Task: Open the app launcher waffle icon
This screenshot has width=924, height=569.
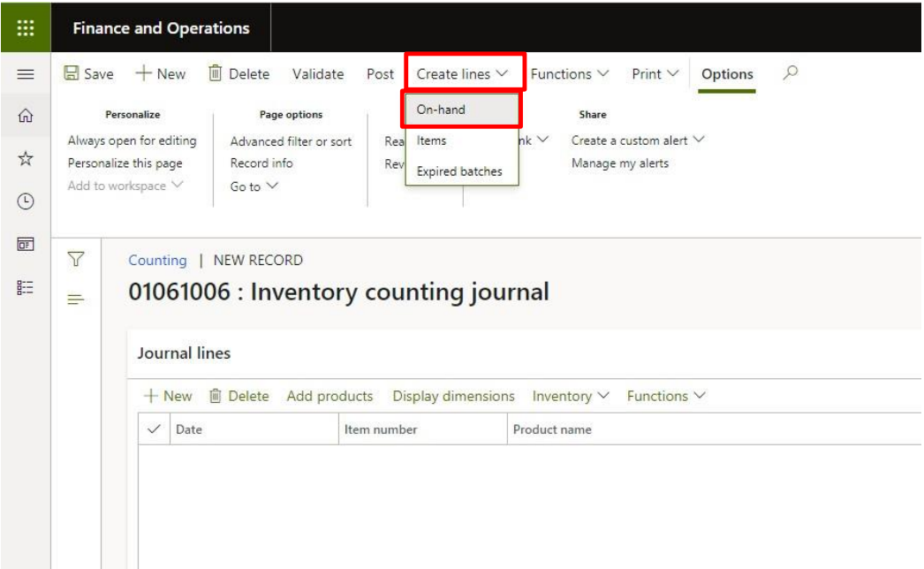Action: [26, 28]
